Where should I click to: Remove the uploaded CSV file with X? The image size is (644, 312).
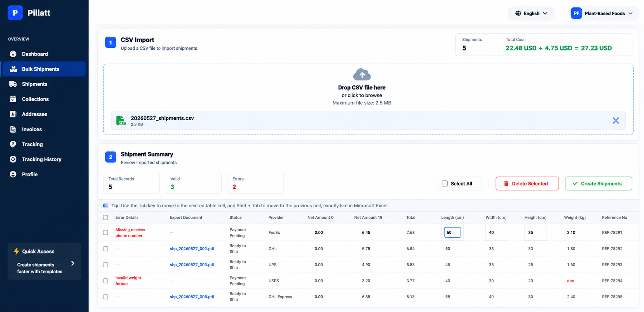point(616,121)
